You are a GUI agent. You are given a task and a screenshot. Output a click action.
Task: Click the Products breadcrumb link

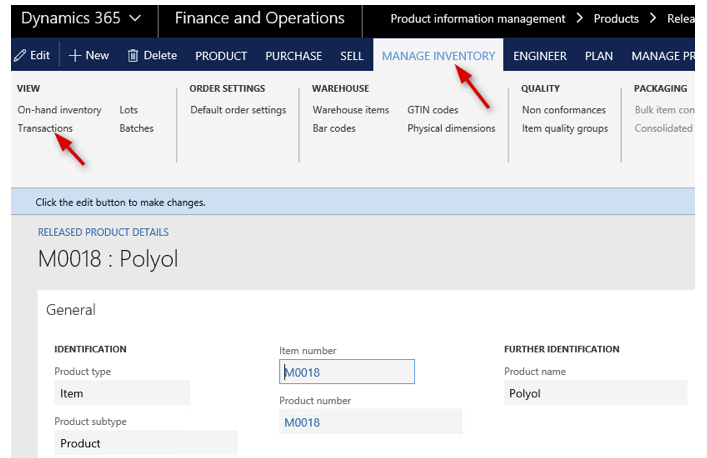(x=616, y=19)
